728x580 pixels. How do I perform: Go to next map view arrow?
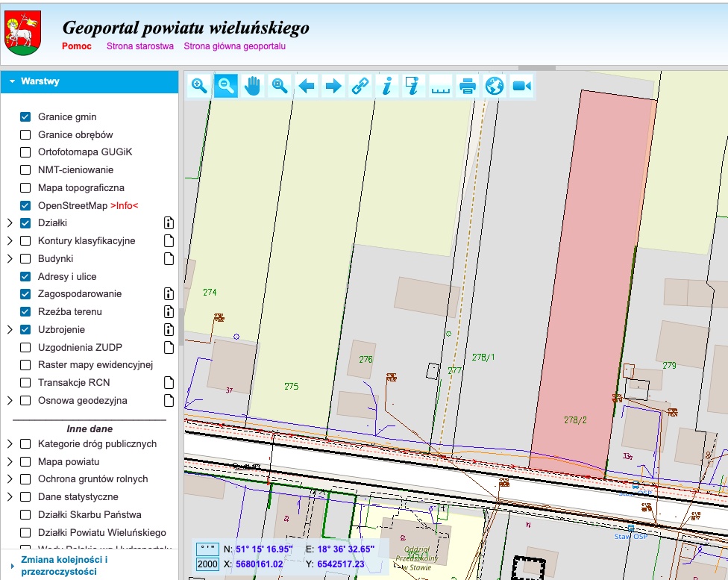(x=333, y=86)
